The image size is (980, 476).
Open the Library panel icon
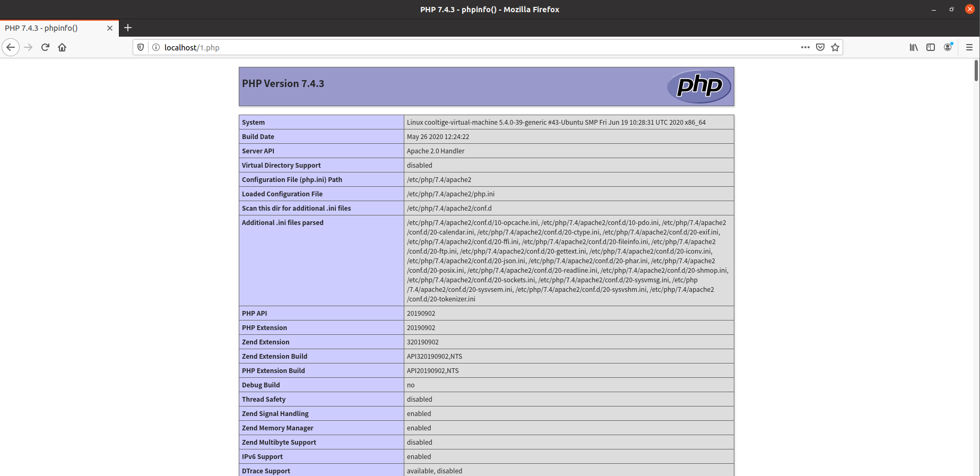coord(914,47)
